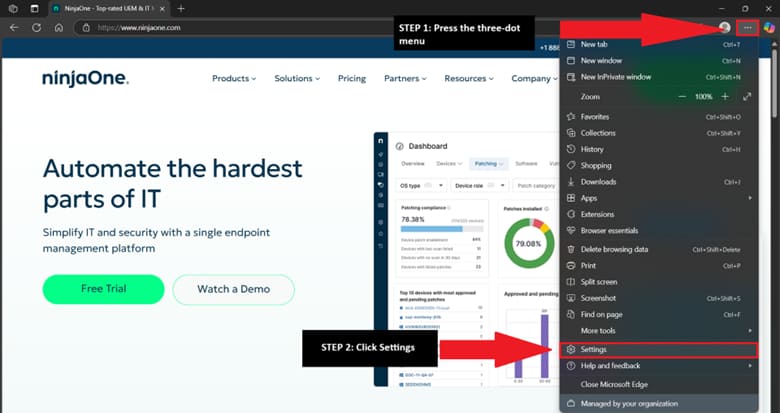The image size is (780, 413).
Task: Enter full screen via the zoom expand icon
Action: pos(747,97)
